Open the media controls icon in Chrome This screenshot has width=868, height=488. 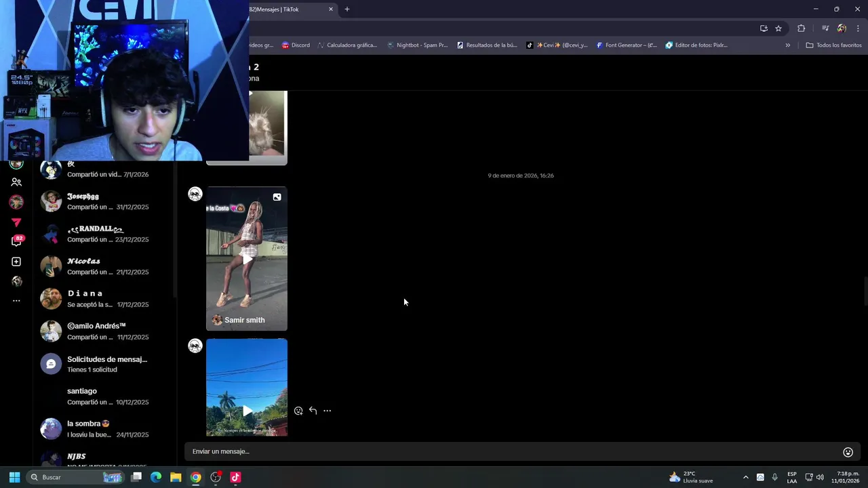[x=825, y=28]
